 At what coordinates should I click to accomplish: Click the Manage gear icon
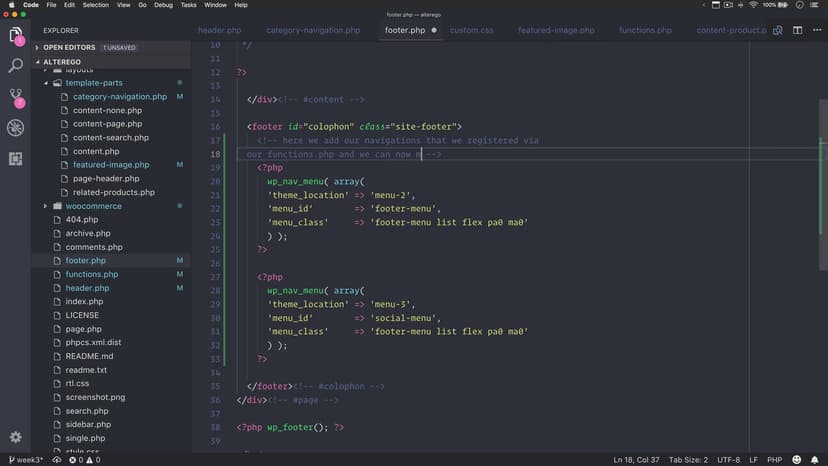(16, 437)
